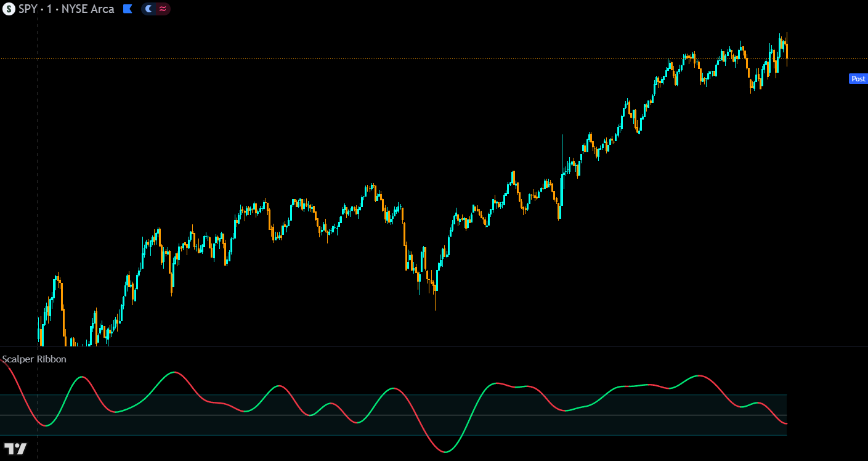Viewport: 868px width, 461px height.
Task: Click the moon post-market session icon
Action: (148, 9)
